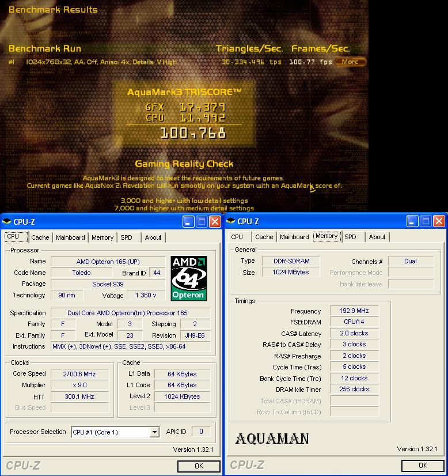The image size is (448, 476).
Task: Click the title bar icon of the CPU-Z window showing processor info
Action: point(7,221)
